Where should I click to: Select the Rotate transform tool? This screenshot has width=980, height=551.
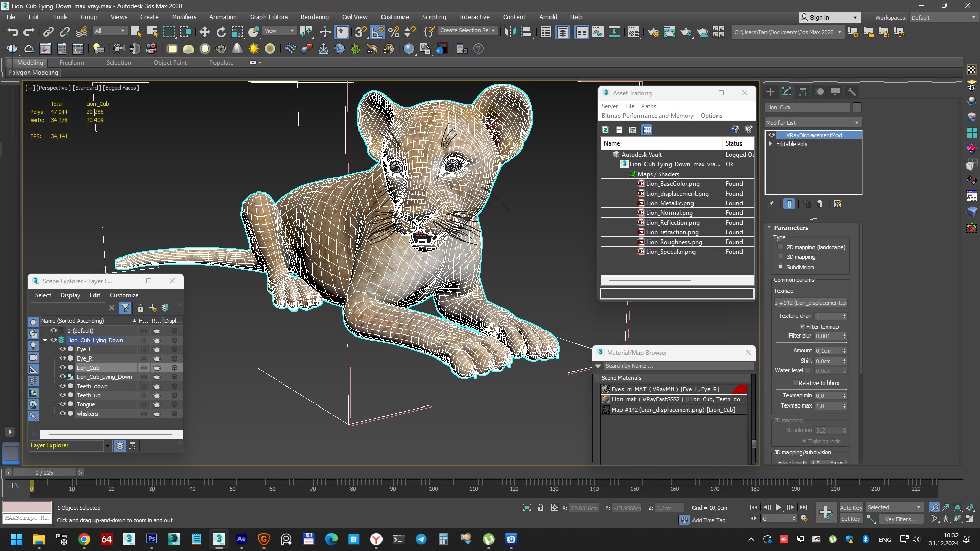pos(221,32)
